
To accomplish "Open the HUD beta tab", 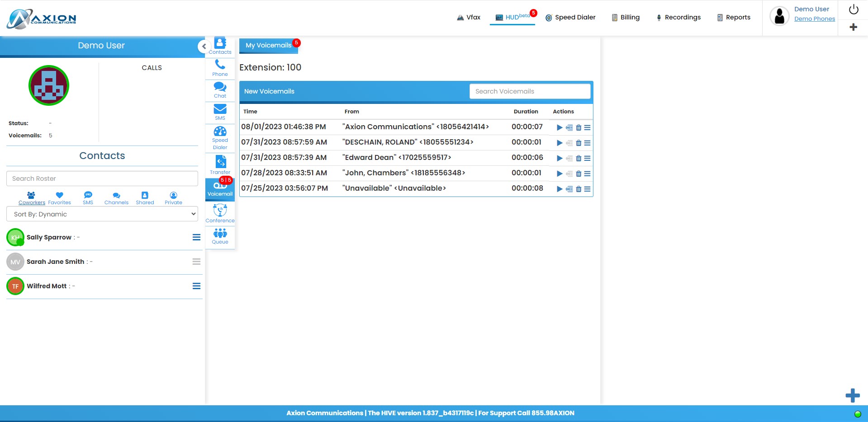I will pos(512,17).
